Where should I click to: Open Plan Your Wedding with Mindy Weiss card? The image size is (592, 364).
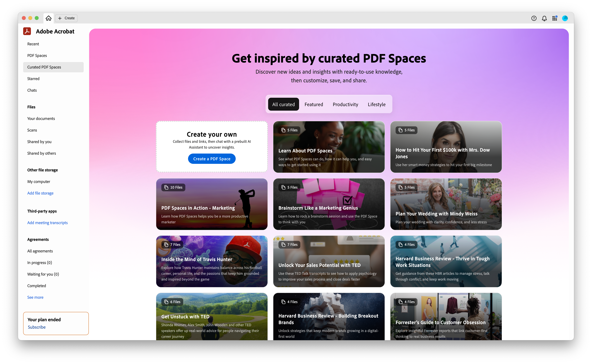pyautogui.click(x=446, y=204)
